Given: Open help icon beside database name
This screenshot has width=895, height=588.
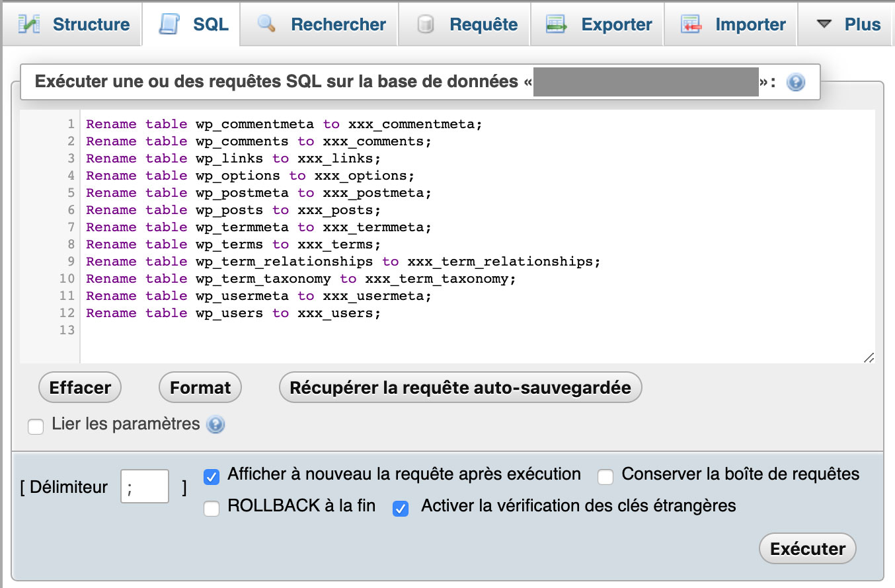Looking at the screenshot, I should tap(796, 83).
